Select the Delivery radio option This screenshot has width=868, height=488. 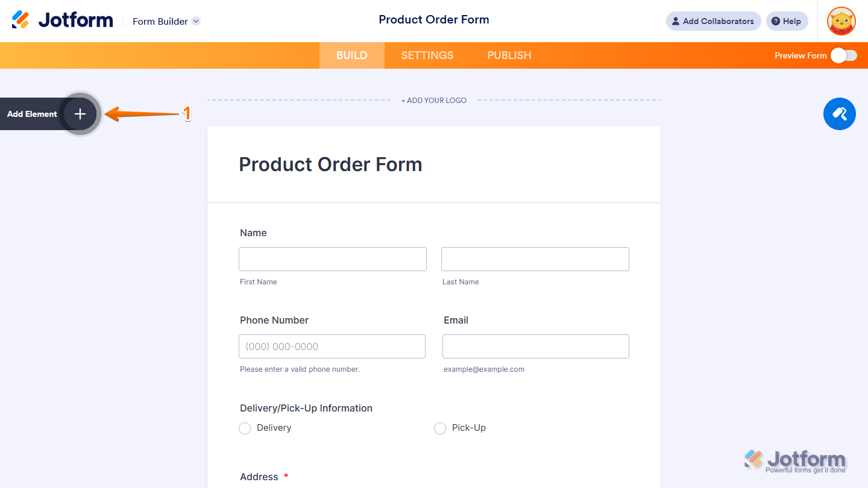click(245, 428)
